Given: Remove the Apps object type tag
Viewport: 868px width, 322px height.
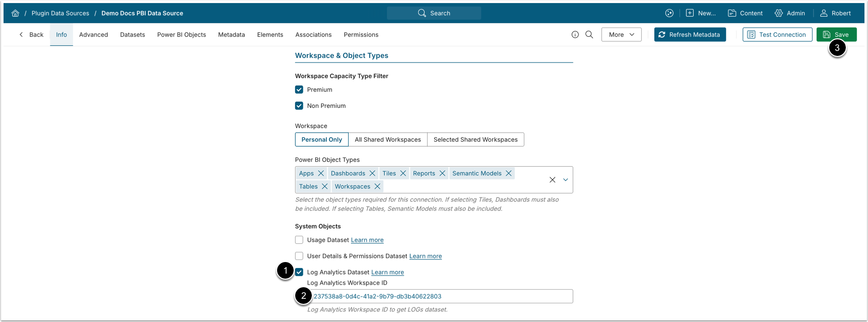Looking at the screenshot, I should (x=321, y=173).
